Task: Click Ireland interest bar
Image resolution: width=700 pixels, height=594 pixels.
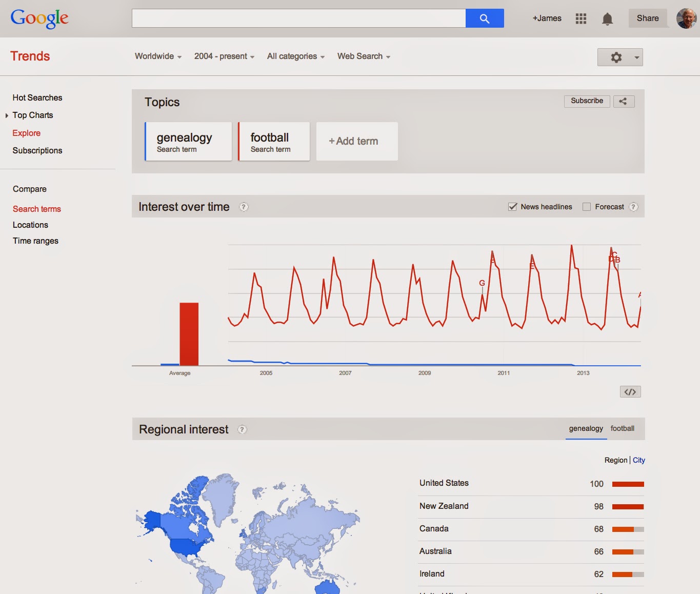Action: click(628, 574)
